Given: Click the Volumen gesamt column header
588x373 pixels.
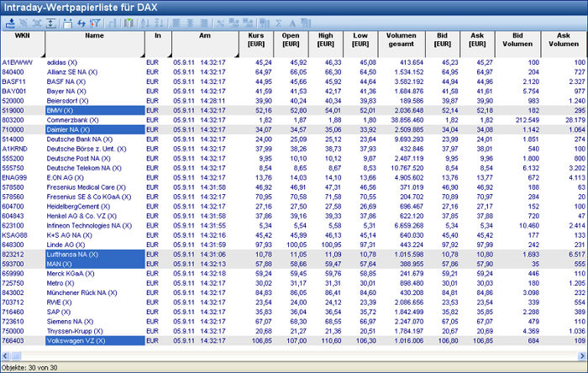Looking at the screenshot, I should click(x=401, y=41).
